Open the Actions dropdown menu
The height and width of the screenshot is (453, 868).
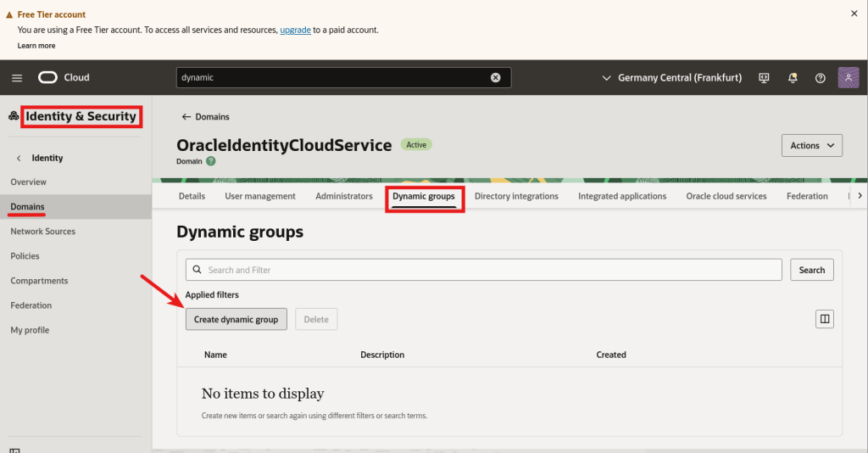coord(811,146)
